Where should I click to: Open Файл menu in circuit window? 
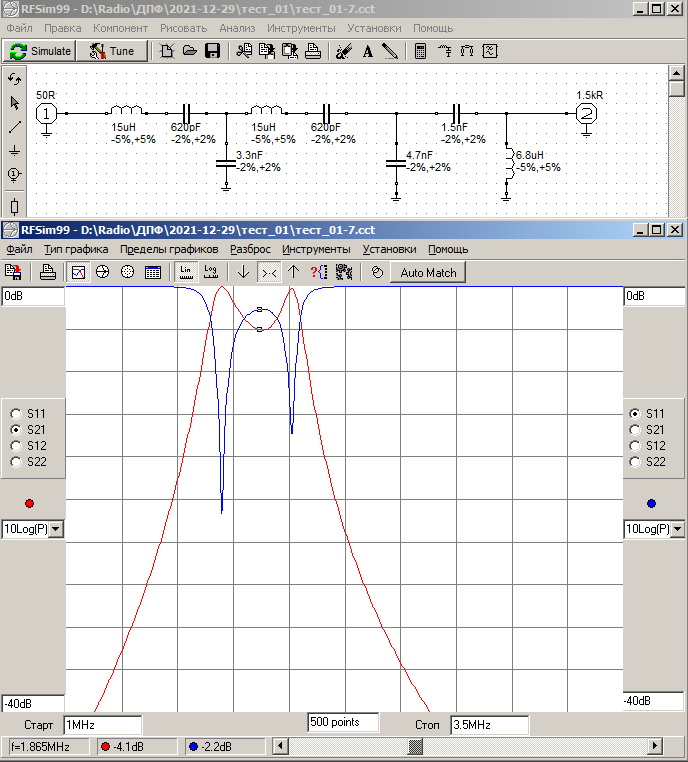tap(19, 28)
